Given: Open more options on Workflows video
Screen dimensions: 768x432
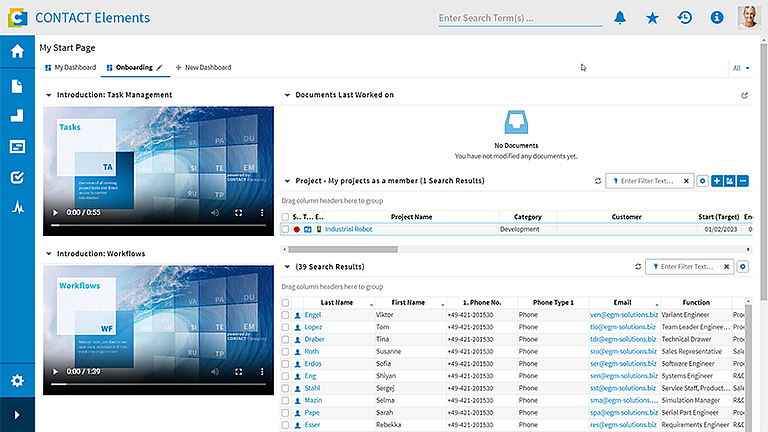Looking at the screenshot, I should click(262, 372).
